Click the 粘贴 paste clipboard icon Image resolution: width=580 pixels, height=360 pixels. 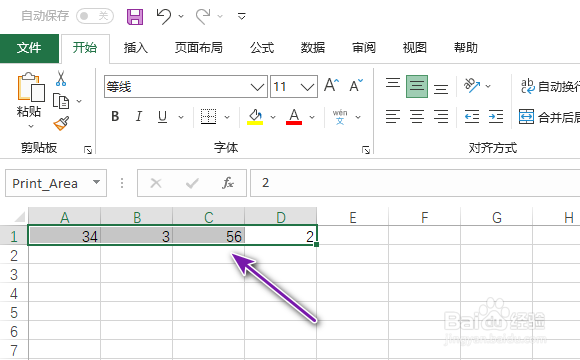pyautogui.click(x=31, y=87)
